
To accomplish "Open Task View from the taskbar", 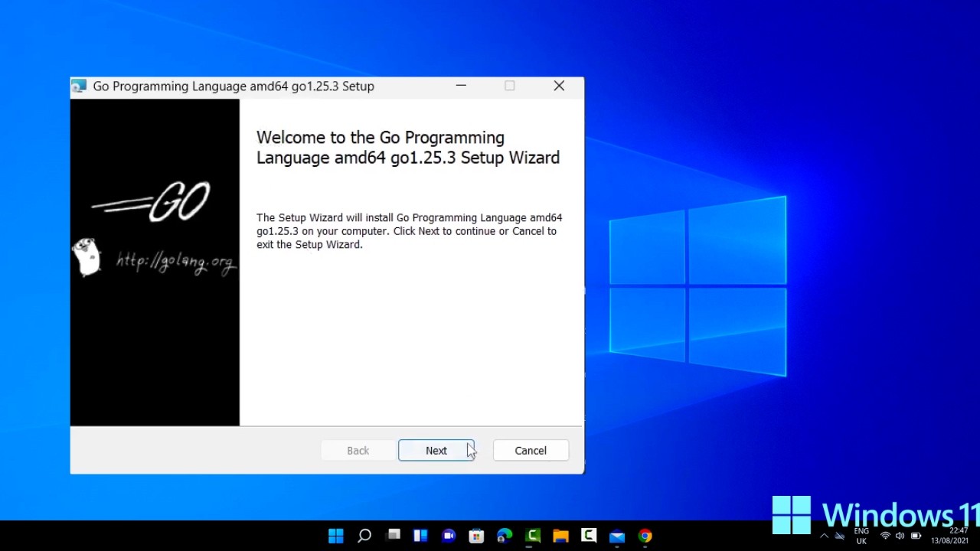I will coord(394,536).
